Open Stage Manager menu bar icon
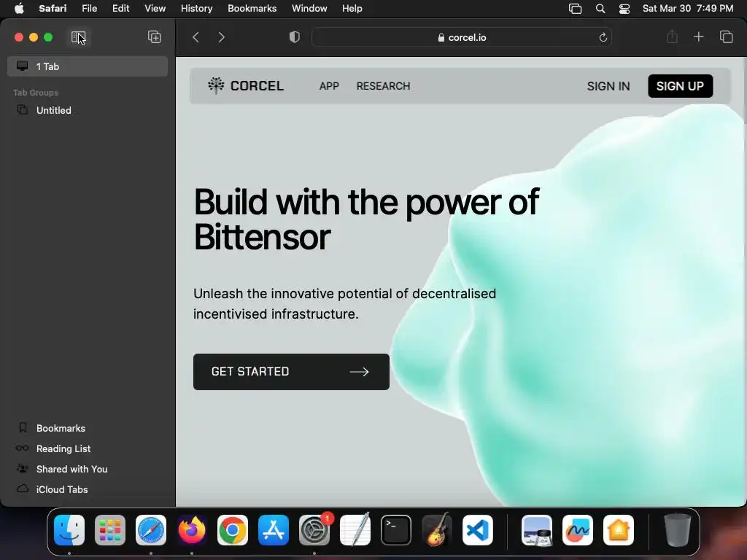 [x=575, y=9]
